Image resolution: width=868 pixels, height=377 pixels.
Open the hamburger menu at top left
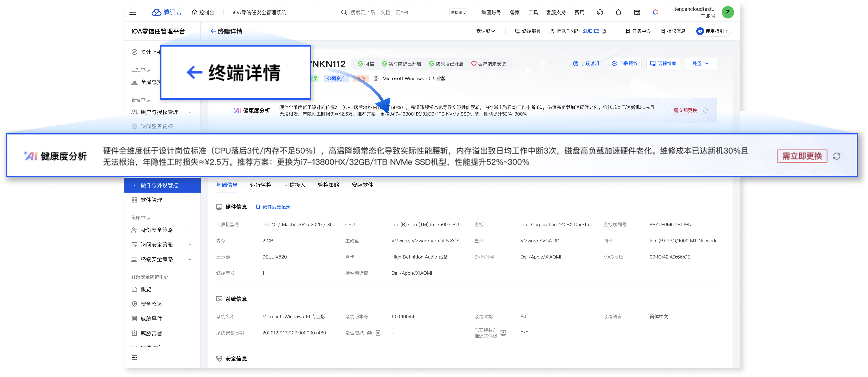tap(133, 12)
